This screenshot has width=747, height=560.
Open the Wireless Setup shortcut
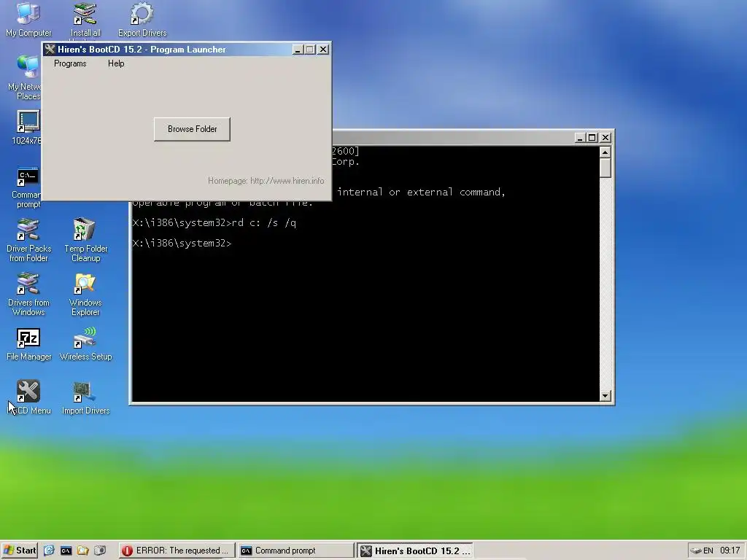click(86, 344)
